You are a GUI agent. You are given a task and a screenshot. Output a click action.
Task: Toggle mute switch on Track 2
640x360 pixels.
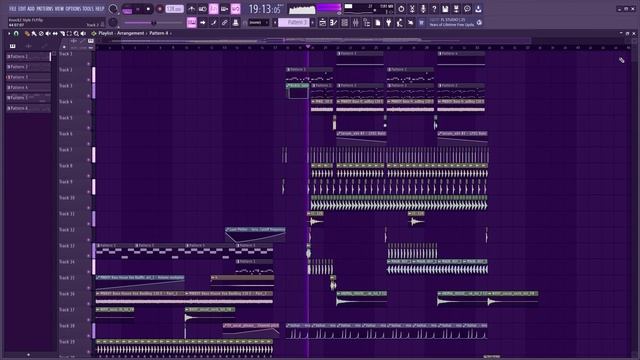tap(89, 80)
